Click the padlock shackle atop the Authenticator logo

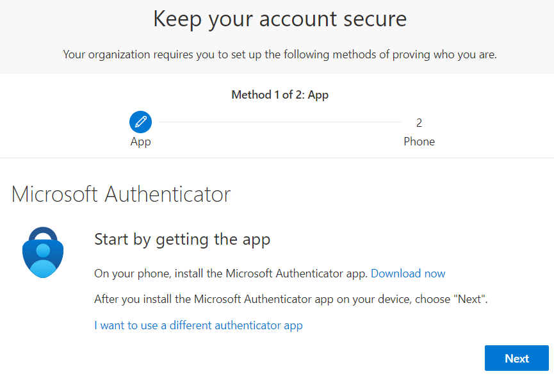(43, 234)
